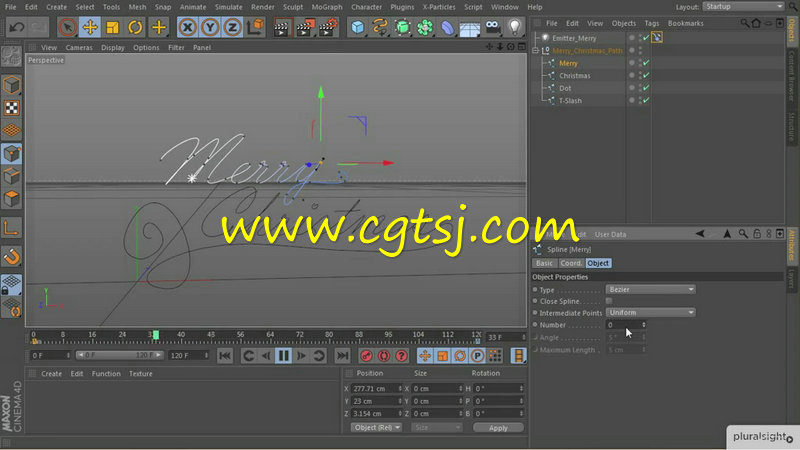Toggle enable checkmark for Dot spline

coord(646,88)
